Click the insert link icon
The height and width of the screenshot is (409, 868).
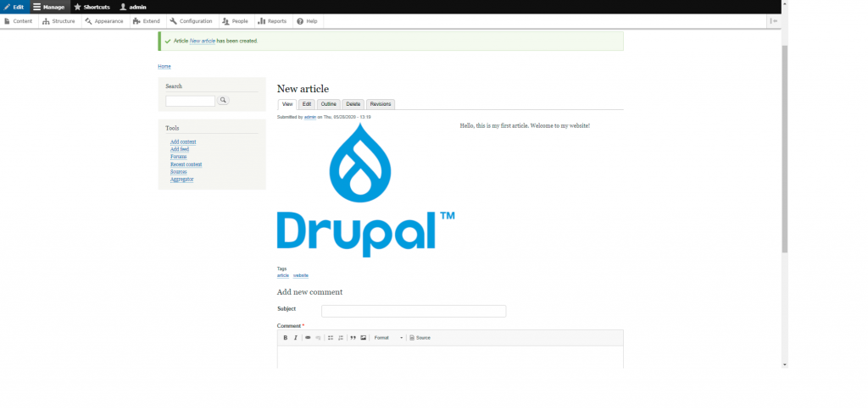coord(308,338)
